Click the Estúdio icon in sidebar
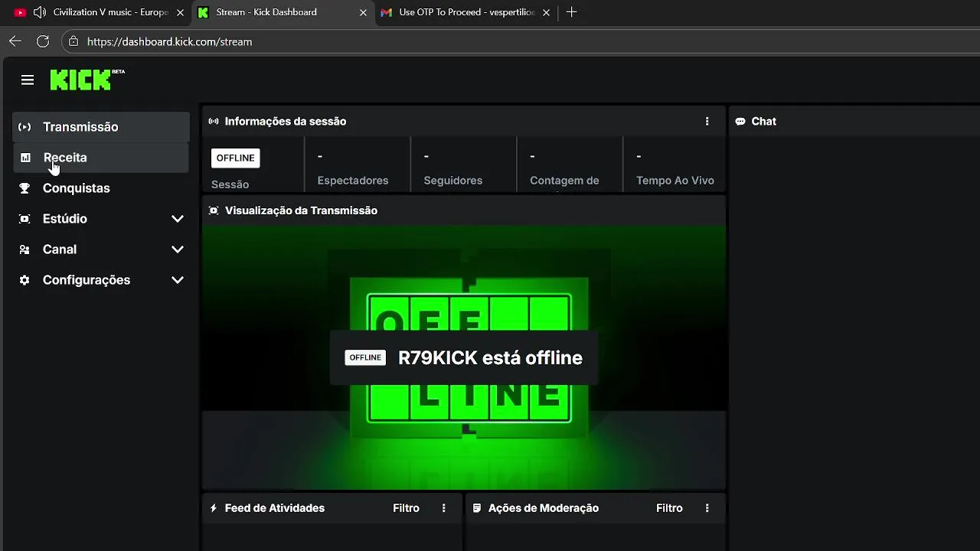 (24, 219)
